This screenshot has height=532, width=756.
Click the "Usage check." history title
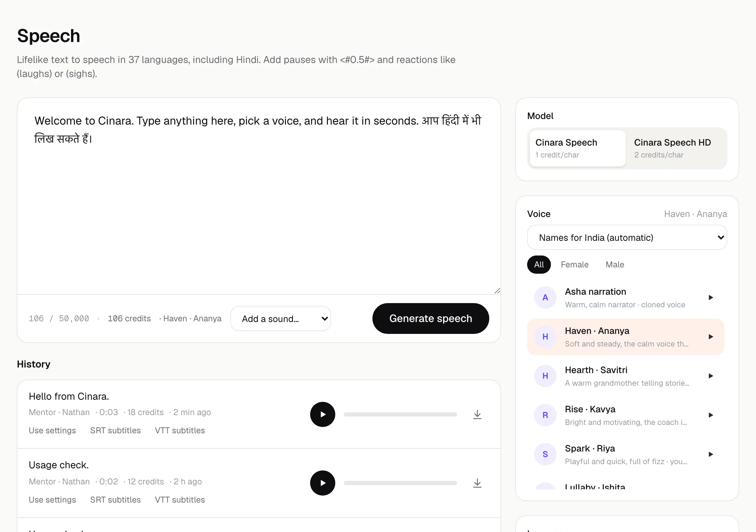pyautogui.click(x=59, y=465)
